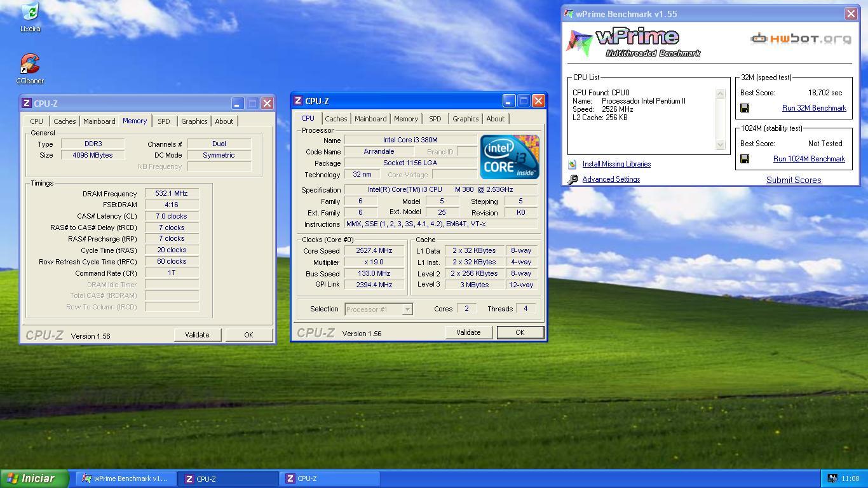The width and height of the screenshot is (868, 488).
Task: Activate the second CPU-Z taskbar button
Action: tap(330, 478)
